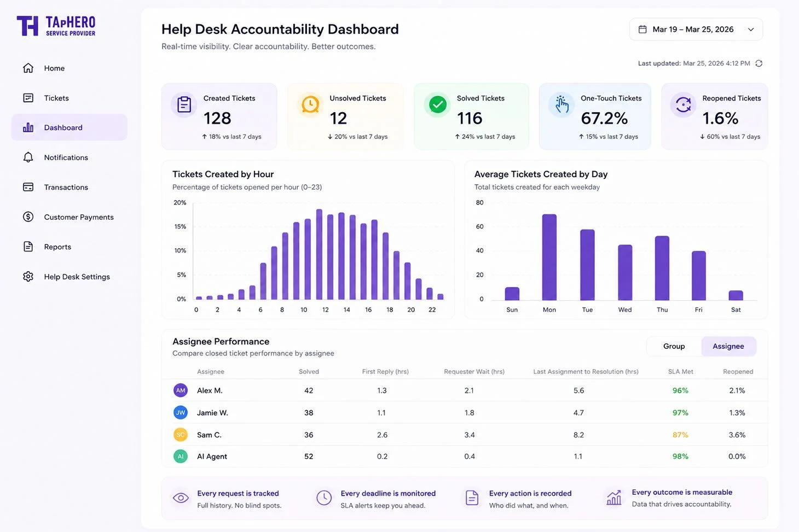Select Dashboard in the sidebar
799x532 pixels.
[70, 127]
